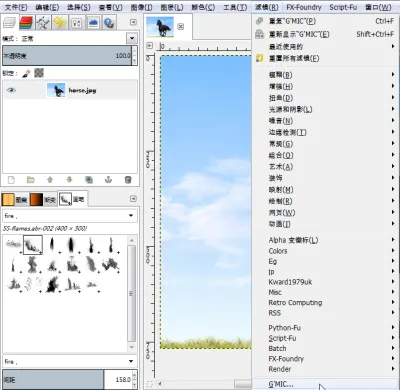Create a new layer group with folder icon
Screen dimensions: 400x390
coord(31,180)
